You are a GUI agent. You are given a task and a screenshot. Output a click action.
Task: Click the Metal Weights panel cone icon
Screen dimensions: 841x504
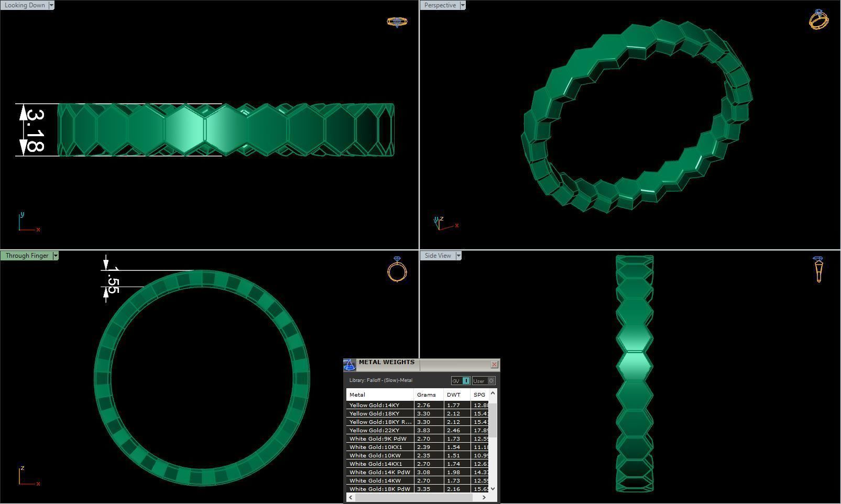click(349, 365)
